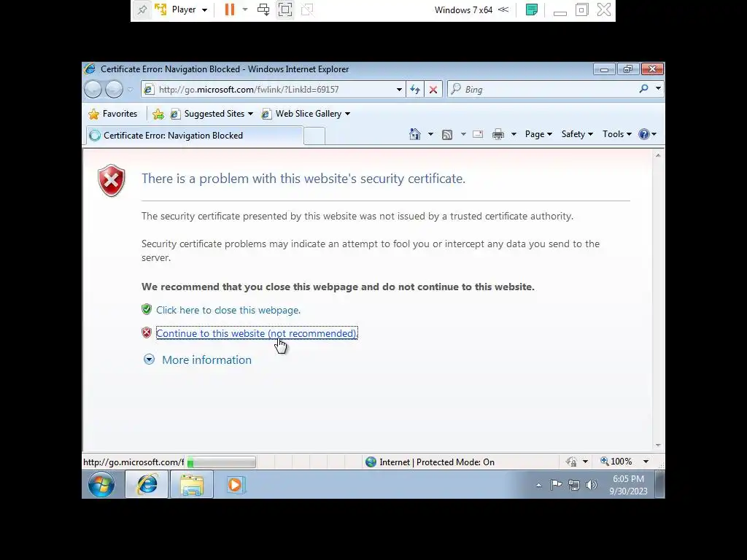Go to the Home page icon
The height and width of the screenshot is (560, 747).
pos(415,134)
